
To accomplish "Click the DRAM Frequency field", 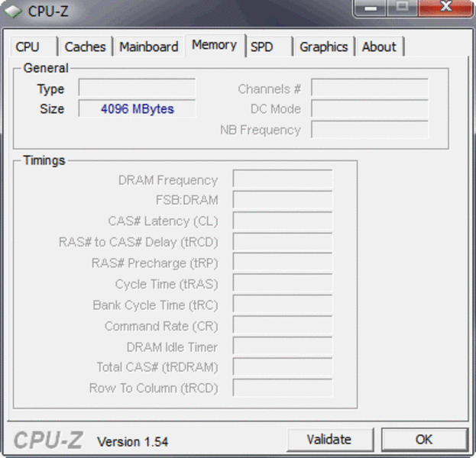I will (x=283, y=179).
